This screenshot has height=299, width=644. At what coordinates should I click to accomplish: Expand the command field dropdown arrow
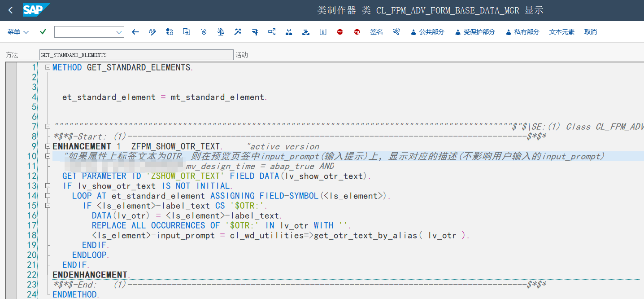(x=119, y=32)
